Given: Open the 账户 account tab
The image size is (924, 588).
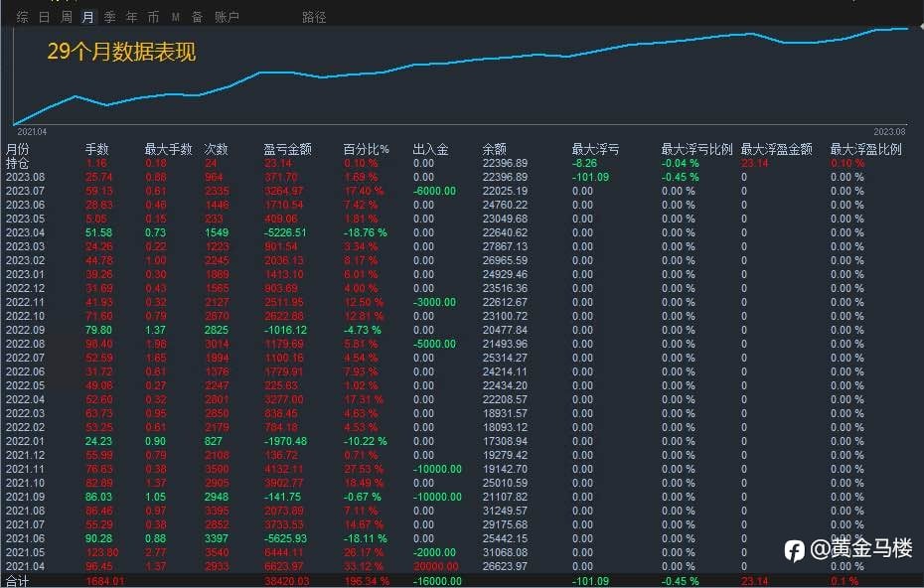Looking at the screenshot, I should click(227, 17).
